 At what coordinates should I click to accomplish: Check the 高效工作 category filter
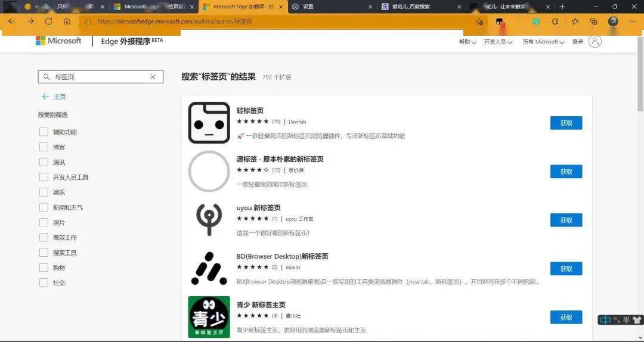[x=44, y=237]
